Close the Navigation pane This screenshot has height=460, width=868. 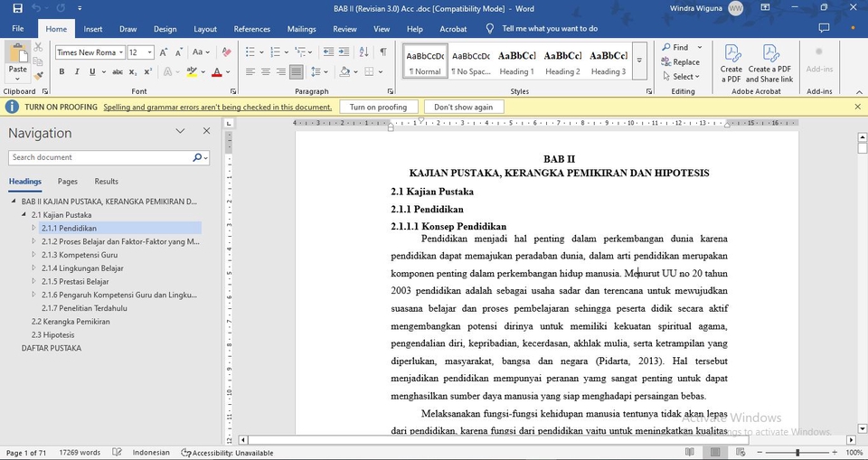tap(206, 131)
